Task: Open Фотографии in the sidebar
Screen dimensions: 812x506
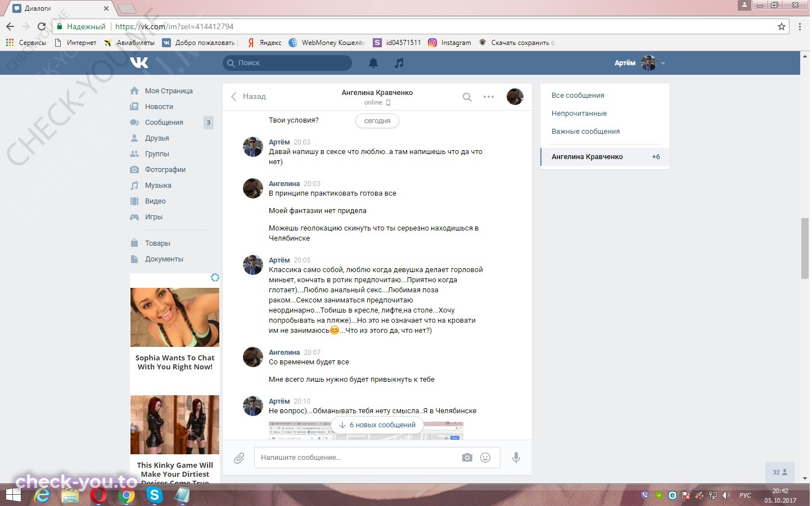Action: pyautogui.click(x=165, y=170)
